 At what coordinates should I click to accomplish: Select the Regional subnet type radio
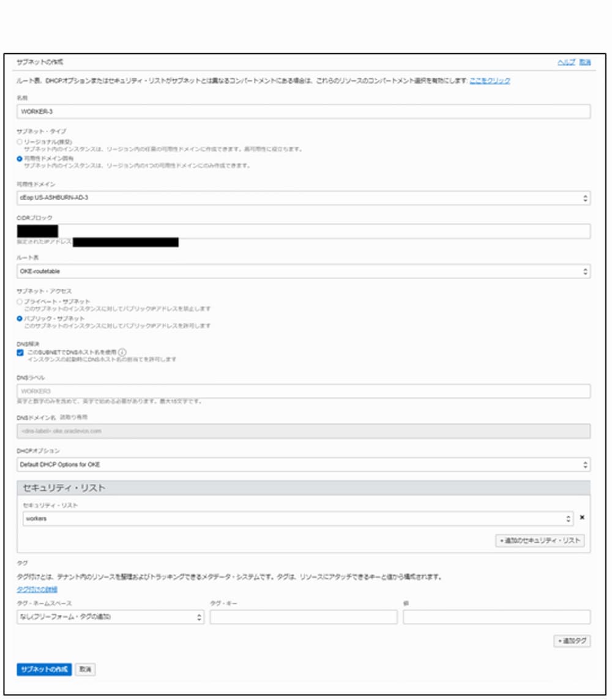[20, 141]
